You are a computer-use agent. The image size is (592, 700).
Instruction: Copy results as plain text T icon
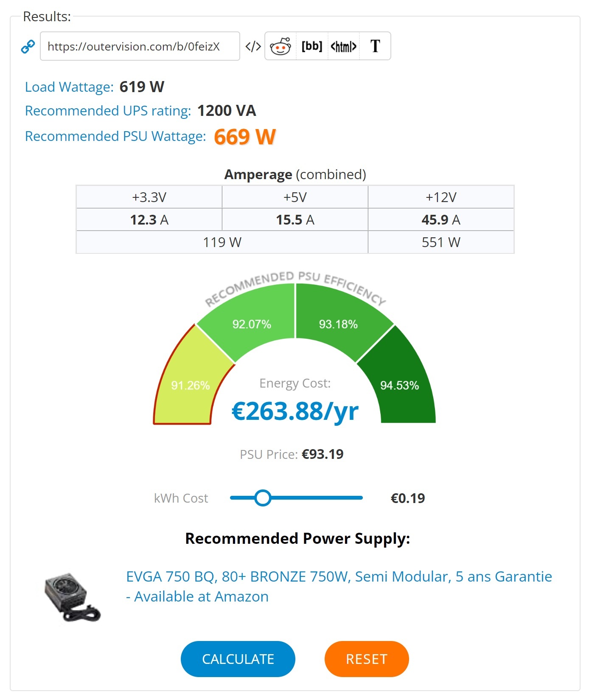[375, 46]
